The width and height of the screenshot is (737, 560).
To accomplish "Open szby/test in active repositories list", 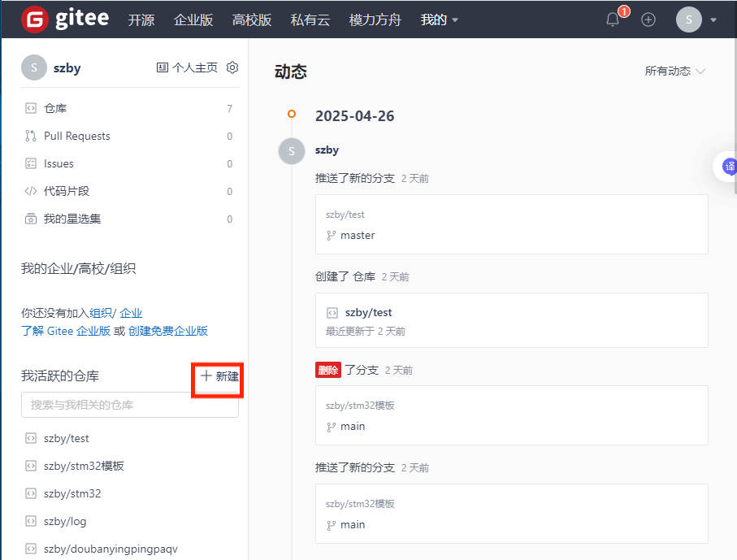I will 67,439.
